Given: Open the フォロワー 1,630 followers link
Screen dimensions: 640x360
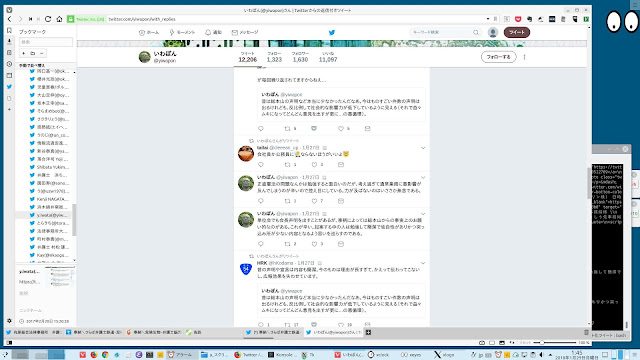Looking at the screenshot, I should pos(300,57).
